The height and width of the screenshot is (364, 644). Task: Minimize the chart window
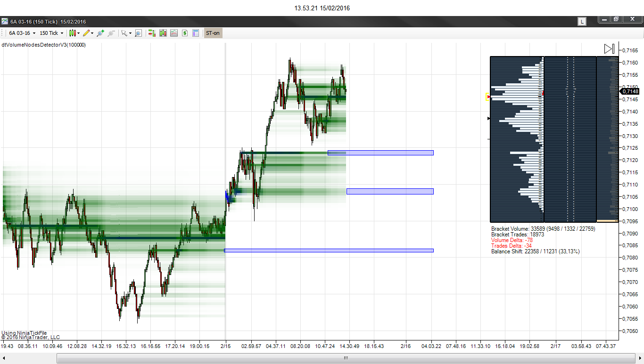click(604, 19)
